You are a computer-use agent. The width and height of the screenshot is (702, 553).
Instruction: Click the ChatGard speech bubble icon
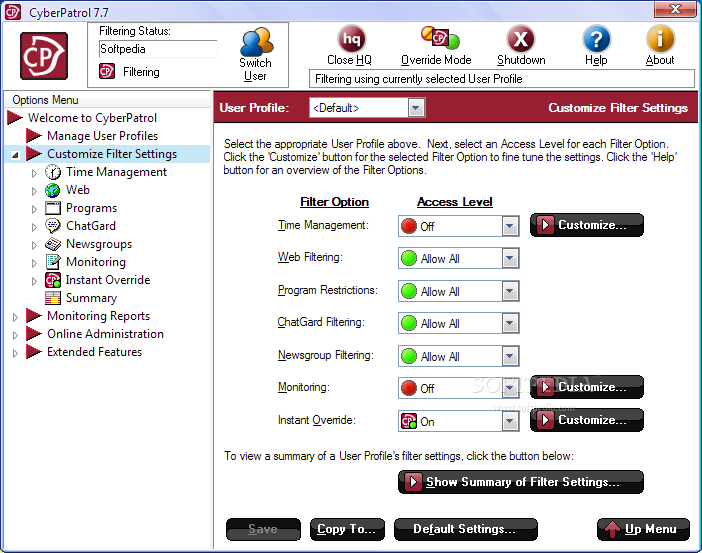tap(53, 226)
